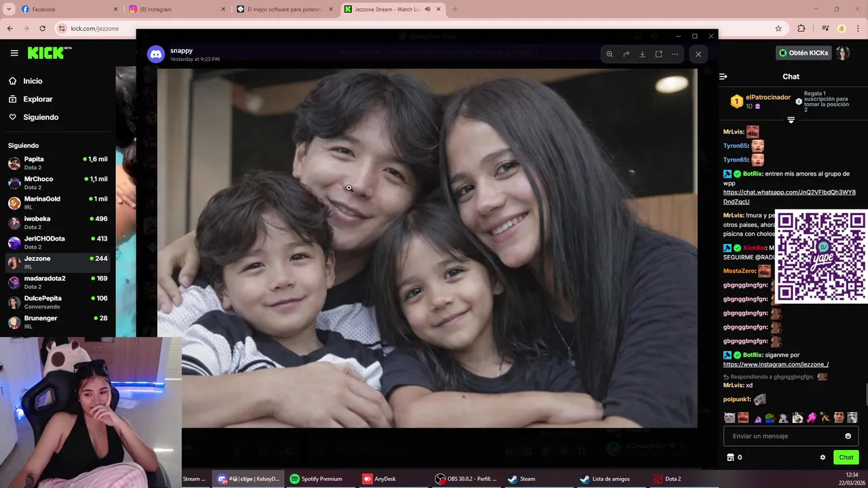The image size is (868, 488).
Task: Open a new browser tab
Action: (454, 9)
